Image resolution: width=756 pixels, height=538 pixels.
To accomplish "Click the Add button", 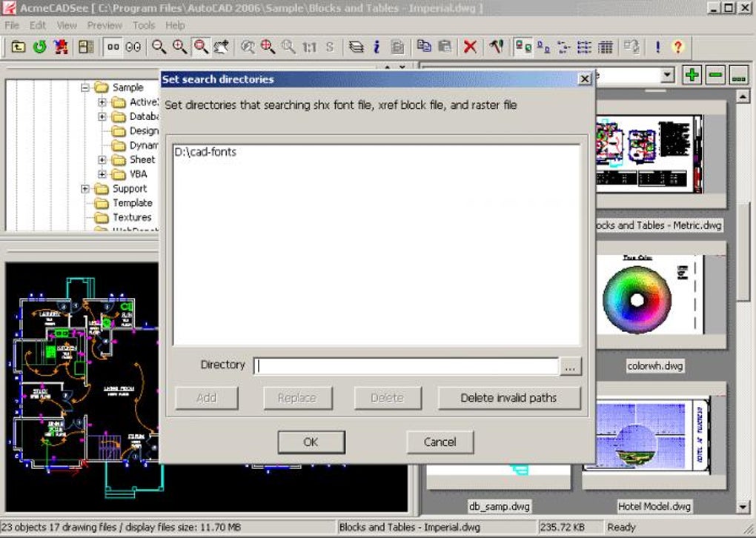I will (x=206, y=398).
